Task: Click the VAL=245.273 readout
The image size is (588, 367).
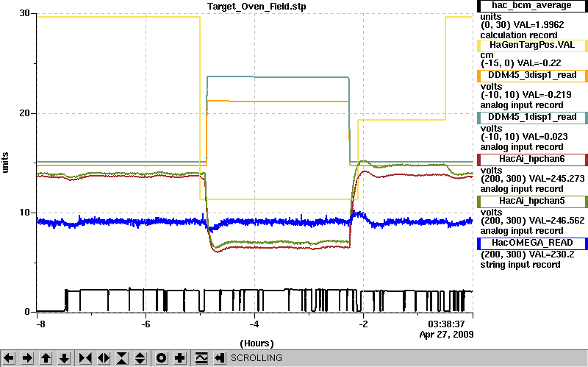Action: 557,179
